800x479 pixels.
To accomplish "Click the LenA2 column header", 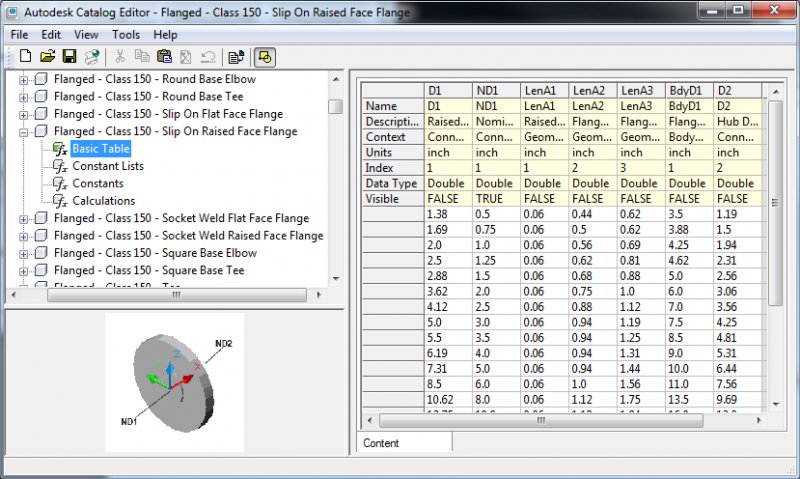I will [x=592, y=90].
